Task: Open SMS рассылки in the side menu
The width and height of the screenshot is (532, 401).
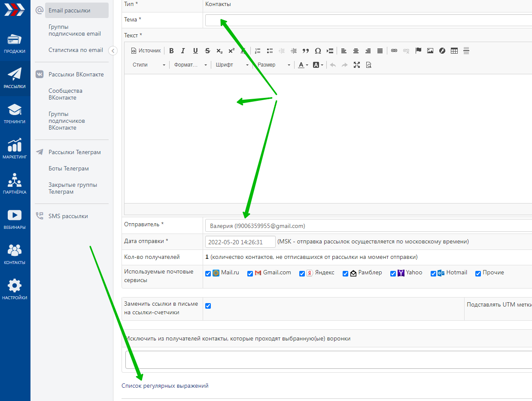Action: 68,216
